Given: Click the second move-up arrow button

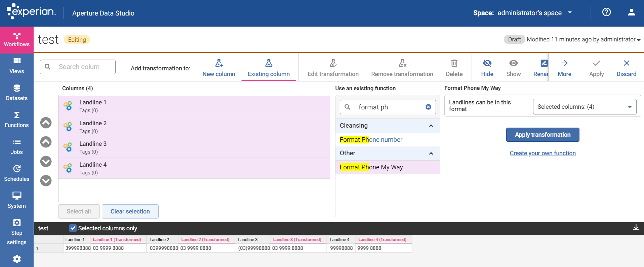Looking at the screenshot, I should [x=46, y=142].
